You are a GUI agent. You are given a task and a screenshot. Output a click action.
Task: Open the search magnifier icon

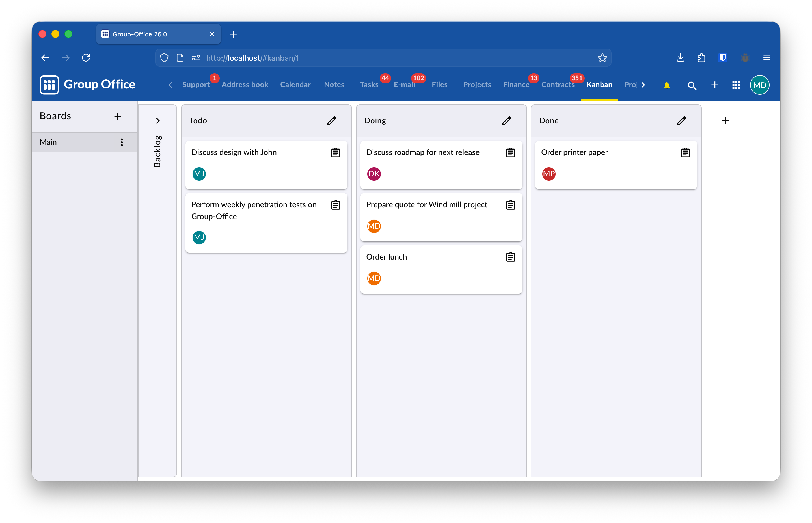692,85
